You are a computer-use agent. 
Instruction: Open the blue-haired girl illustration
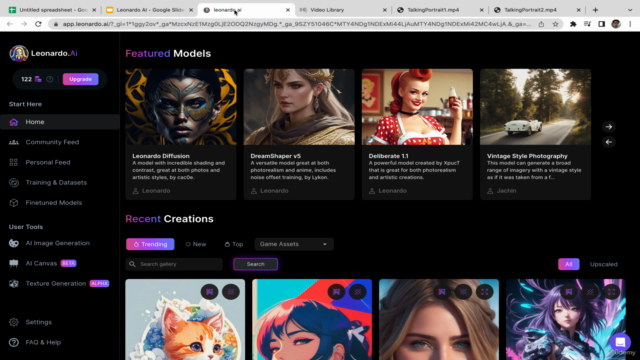tap(312, 320)
